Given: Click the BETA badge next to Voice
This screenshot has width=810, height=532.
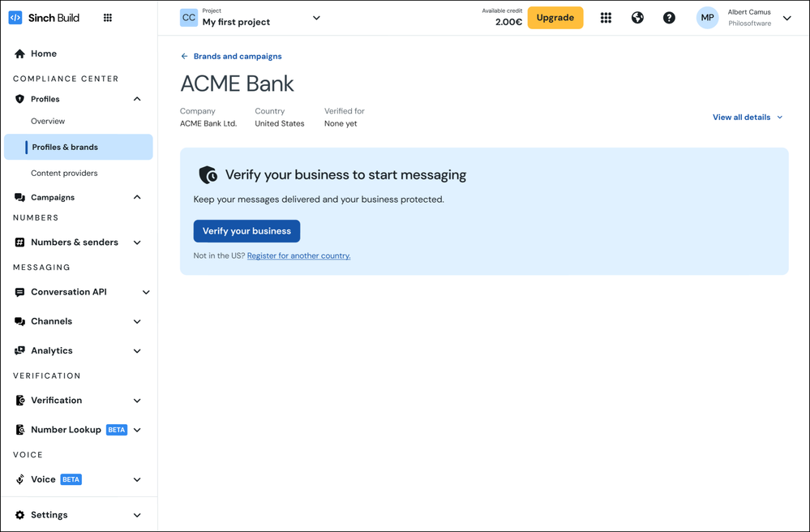Looking at the screenshot, I should coord(71,479).
